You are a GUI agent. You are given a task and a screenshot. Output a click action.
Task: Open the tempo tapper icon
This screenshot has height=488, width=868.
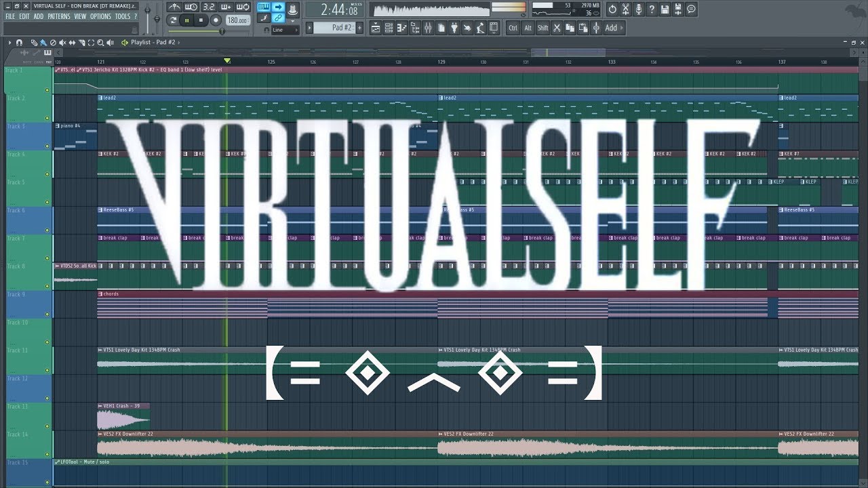(480, 28)
